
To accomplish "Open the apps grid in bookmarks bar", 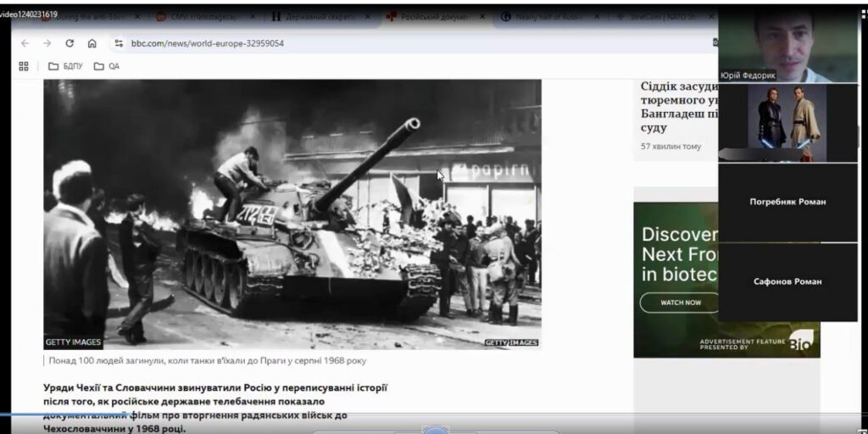I will [x=24, y=66].
